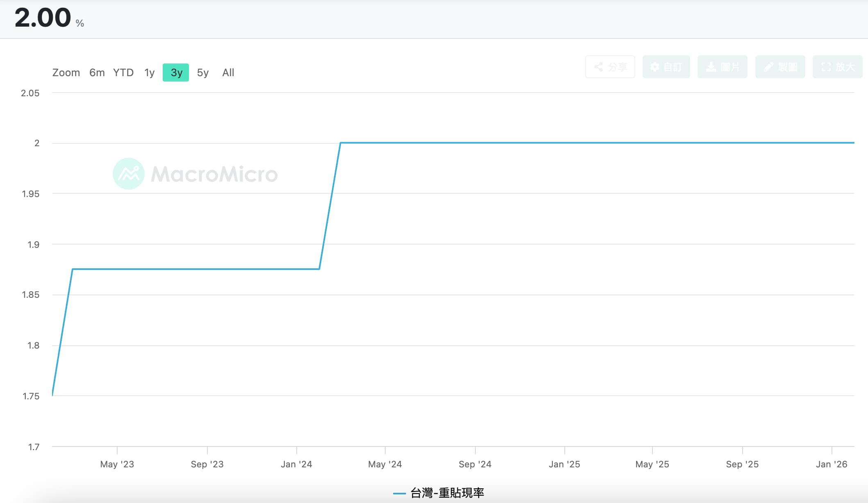
Task: Click the Jan '24 x-axis label
Action: pos(296,464)
